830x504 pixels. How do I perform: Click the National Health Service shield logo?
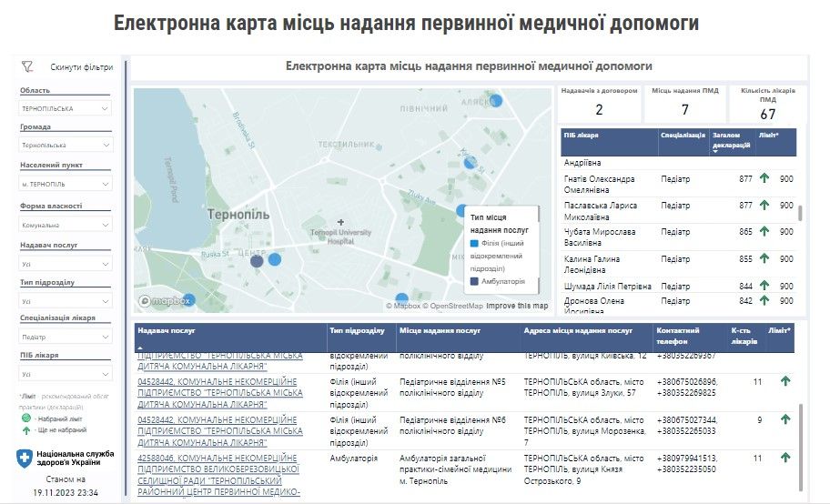coord(25,459)
